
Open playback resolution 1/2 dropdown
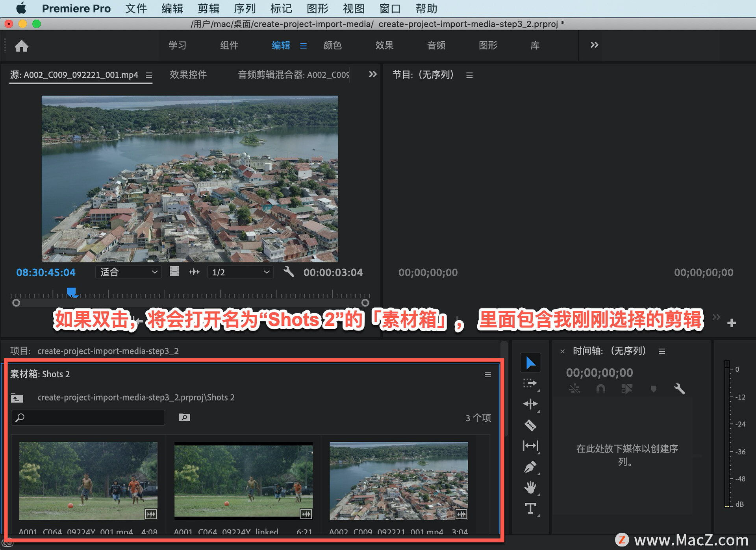click(x=240, y=272)
